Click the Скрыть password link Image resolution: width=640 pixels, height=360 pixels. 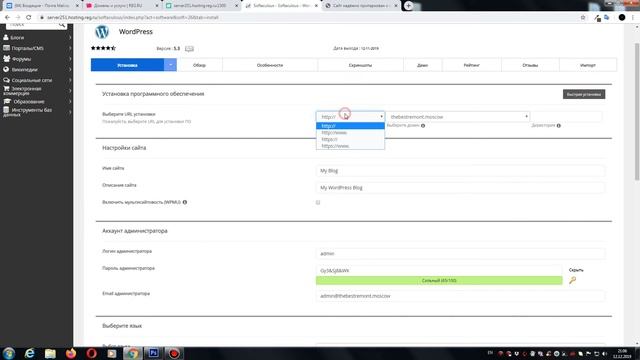pos(576,270)
